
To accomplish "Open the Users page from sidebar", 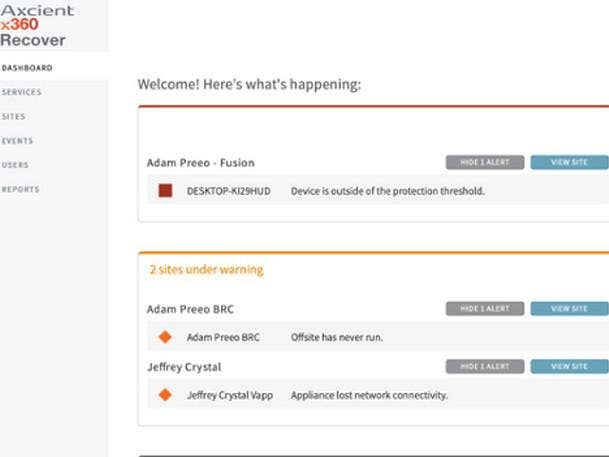I will point(15,165).
